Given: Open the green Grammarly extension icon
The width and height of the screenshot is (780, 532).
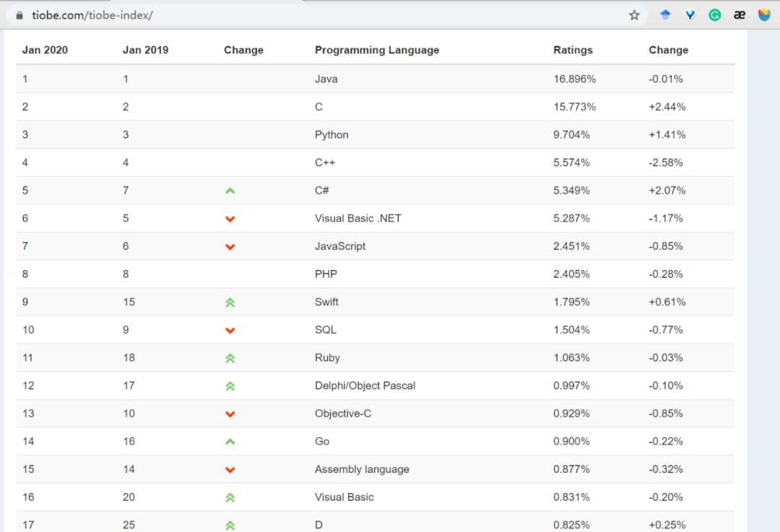Looking at the screenshot, I should tap(715, 15).
